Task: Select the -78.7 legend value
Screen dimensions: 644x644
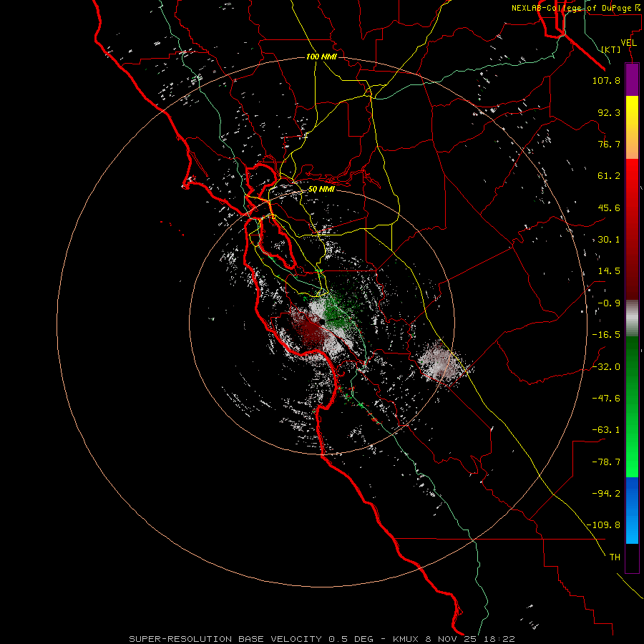Action: (x=606, y=462)
